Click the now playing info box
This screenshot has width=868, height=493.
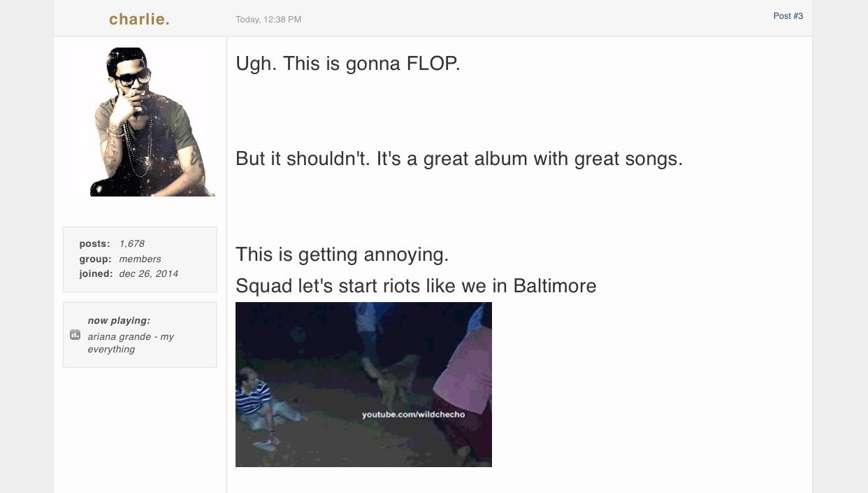(x=140, y=335)
